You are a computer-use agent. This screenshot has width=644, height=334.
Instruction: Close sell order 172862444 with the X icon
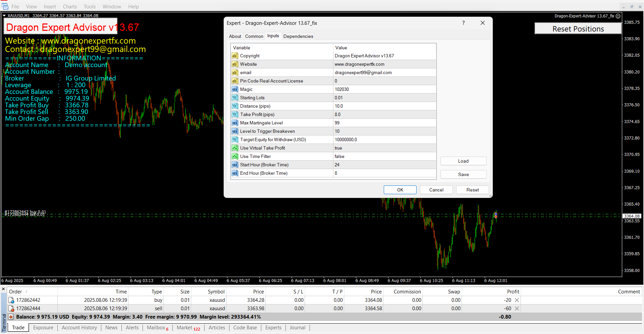[517, 309]
